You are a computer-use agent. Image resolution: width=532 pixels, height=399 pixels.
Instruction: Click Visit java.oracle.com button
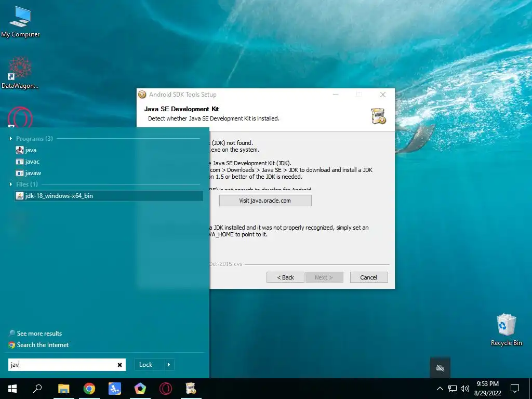point(265,201)
